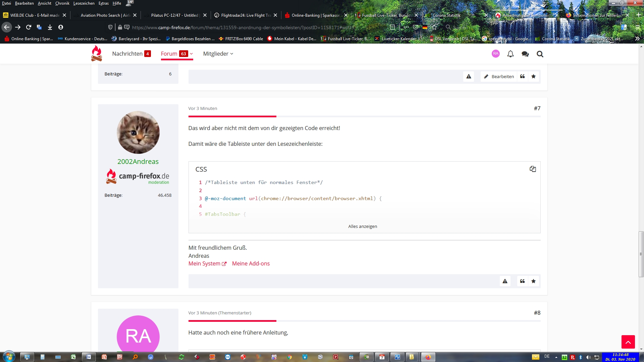Copy the CSS code block contents
The image size is (644, 362).
tap(533, 169)
